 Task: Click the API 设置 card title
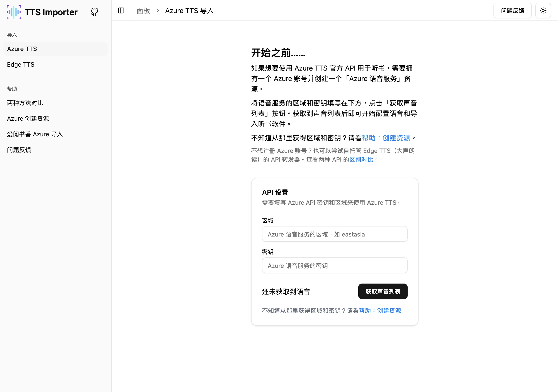[275, 192]
